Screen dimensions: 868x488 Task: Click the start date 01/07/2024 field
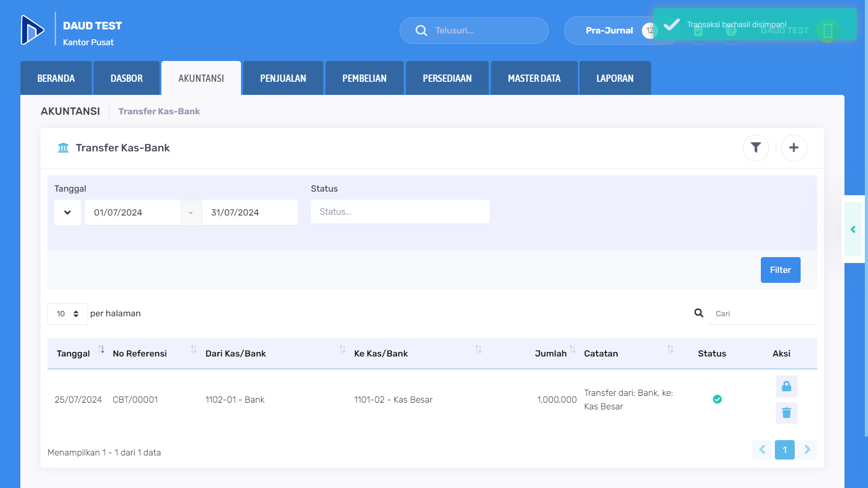132,212
